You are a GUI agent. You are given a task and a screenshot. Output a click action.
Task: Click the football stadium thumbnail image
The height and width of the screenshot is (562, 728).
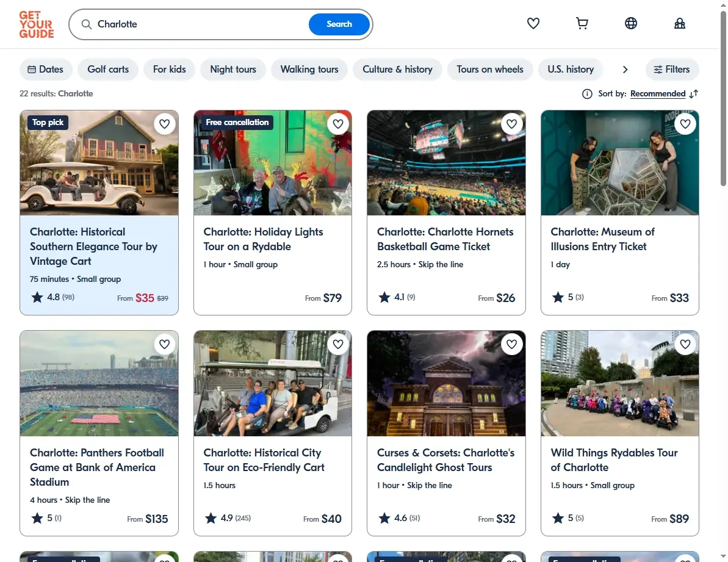99,383
